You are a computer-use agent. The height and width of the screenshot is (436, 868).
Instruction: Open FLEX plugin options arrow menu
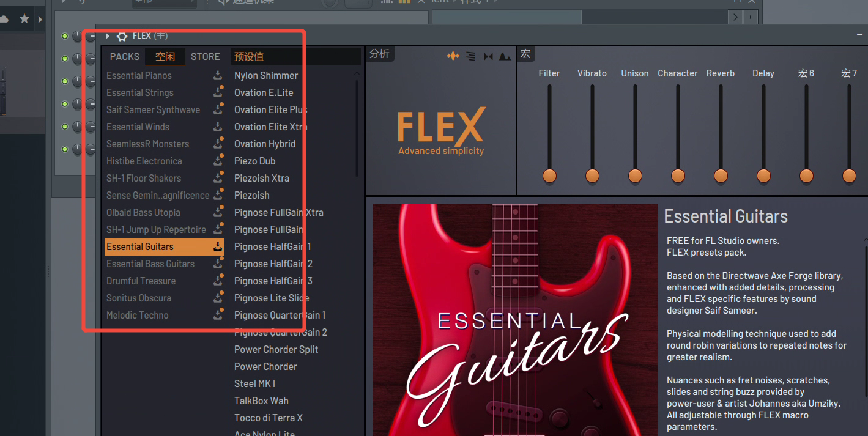tap(108, 36)
